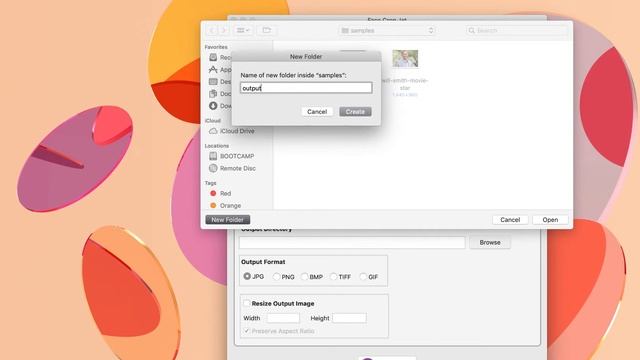Cancel the New Folder dialog
This screenshot has height=360, width=640.
tap(317, 111)
